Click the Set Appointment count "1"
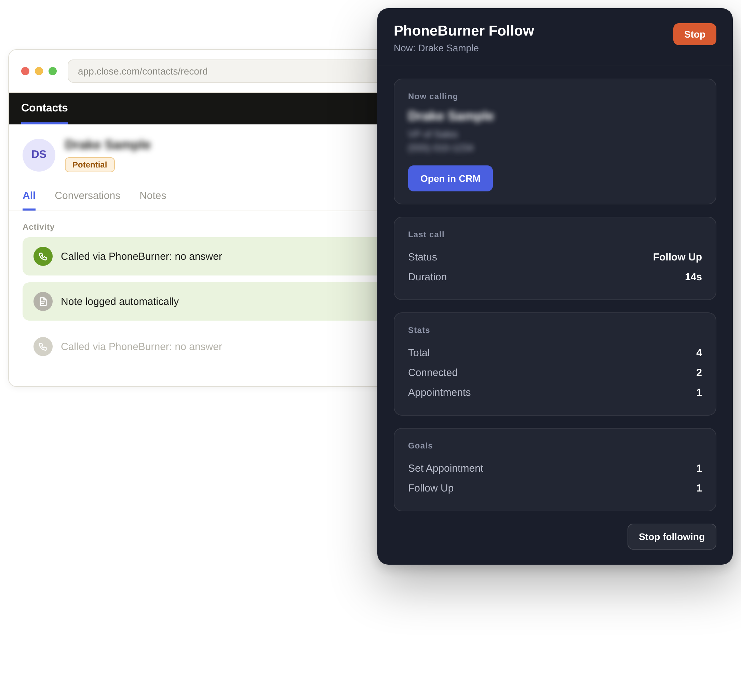 (699, 468)
